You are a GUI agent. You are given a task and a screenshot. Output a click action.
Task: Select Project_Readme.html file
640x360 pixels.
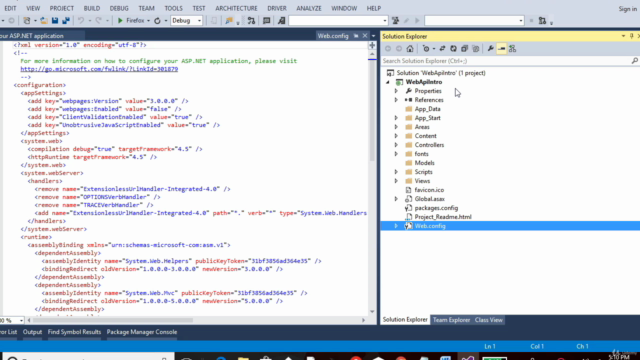pyautogui.click(x=443, y=217)
